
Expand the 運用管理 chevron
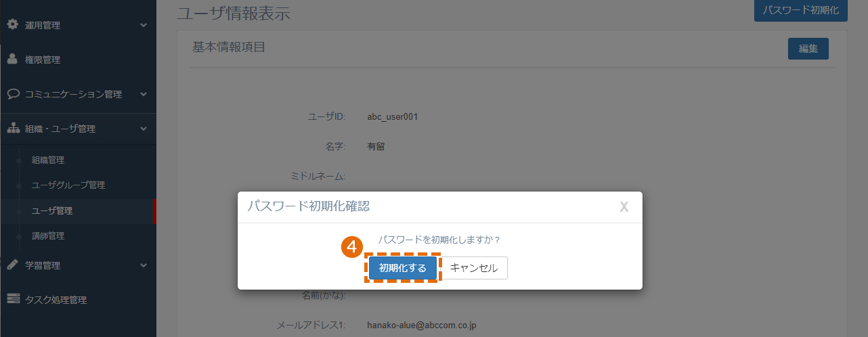point(144,25)
